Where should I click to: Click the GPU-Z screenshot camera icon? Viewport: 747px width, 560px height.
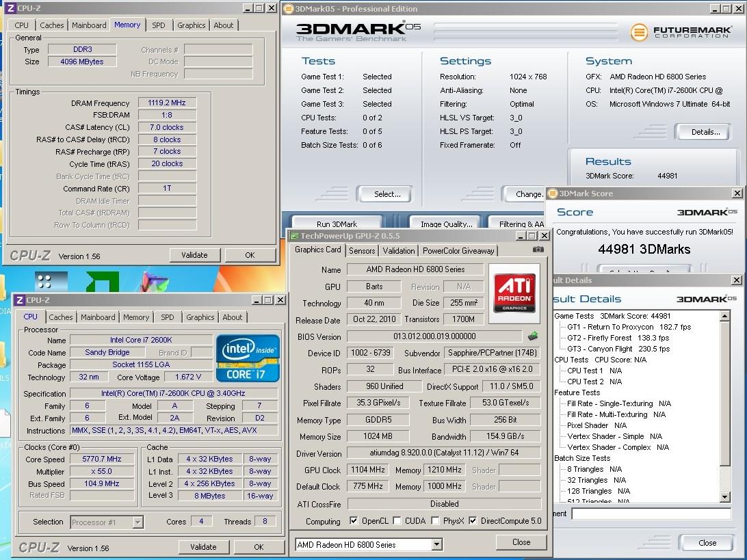coord(538,250)
